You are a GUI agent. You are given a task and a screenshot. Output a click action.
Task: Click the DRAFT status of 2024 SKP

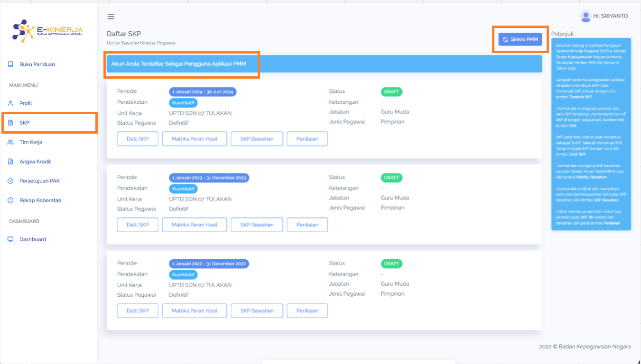[391, 92]
